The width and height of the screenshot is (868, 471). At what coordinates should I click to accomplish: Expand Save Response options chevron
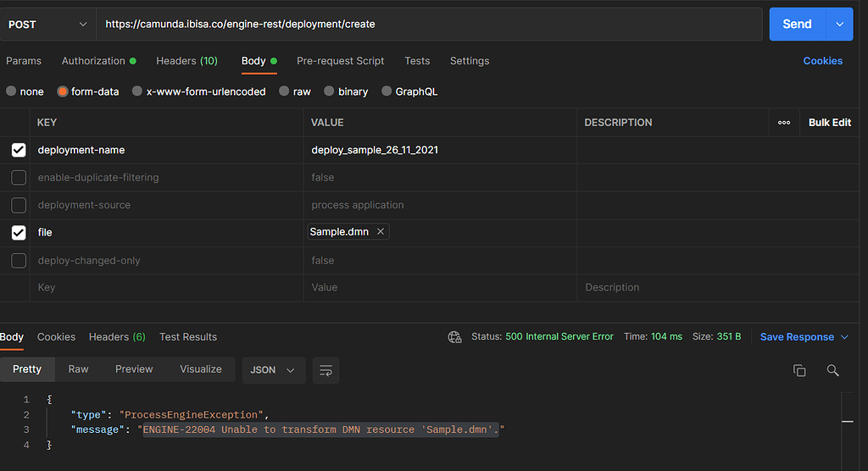click(x=845, y=337)
